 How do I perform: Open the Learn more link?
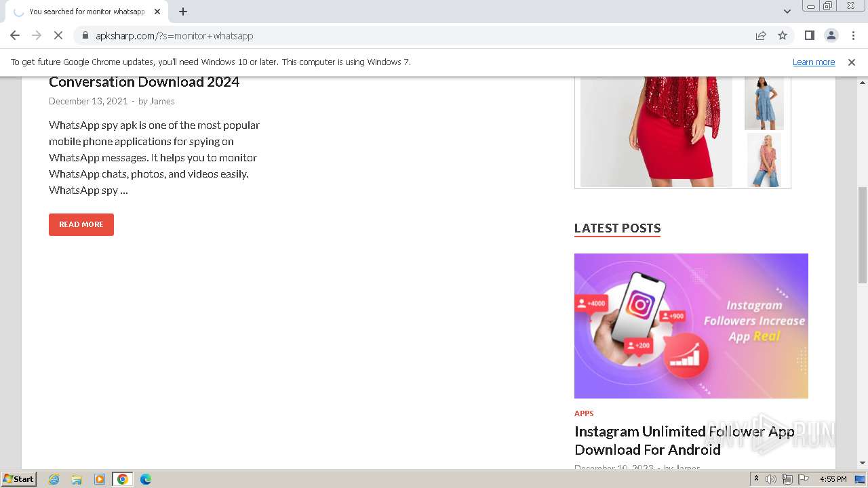[814, 62]
